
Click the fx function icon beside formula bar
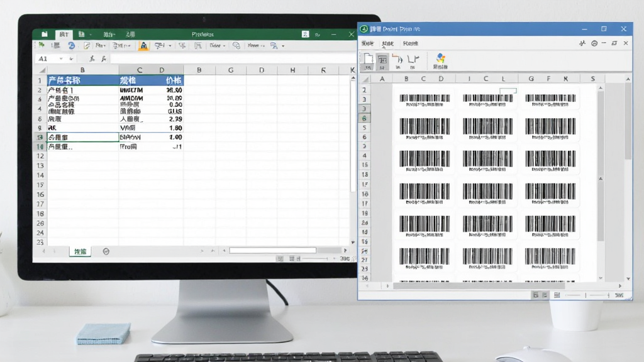(x=104, y=58)
